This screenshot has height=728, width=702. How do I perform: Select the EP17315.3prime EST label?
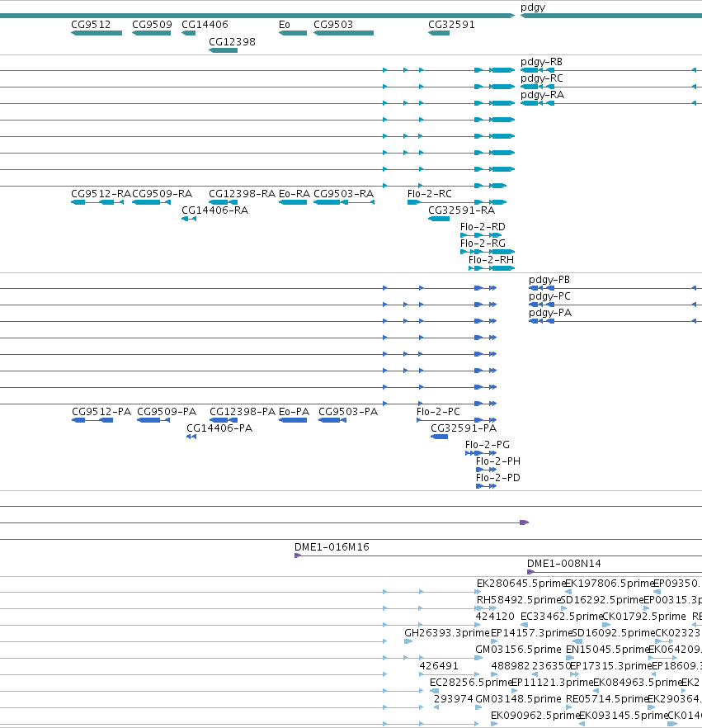pyautogui.click(x=610, y=666)
